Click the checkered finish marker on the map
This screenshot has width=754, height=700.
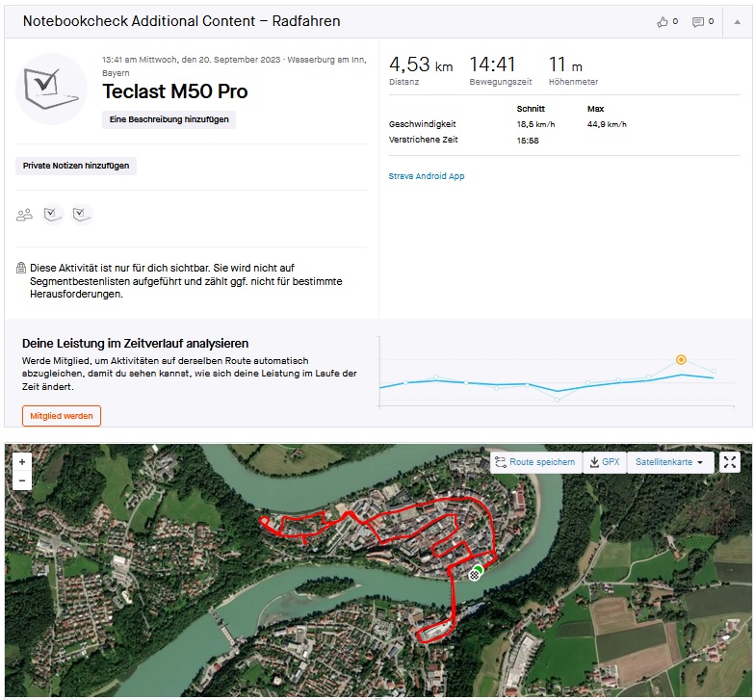(x=475, y=575)
